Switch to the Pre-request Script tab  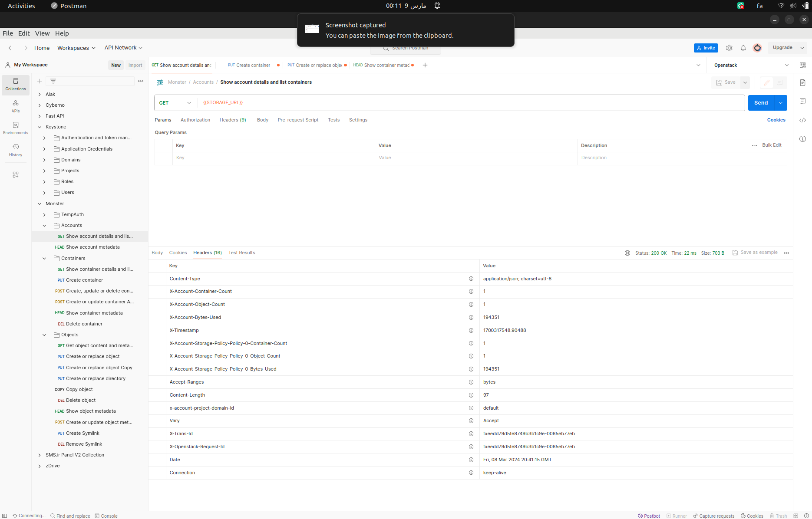point(298,120)
